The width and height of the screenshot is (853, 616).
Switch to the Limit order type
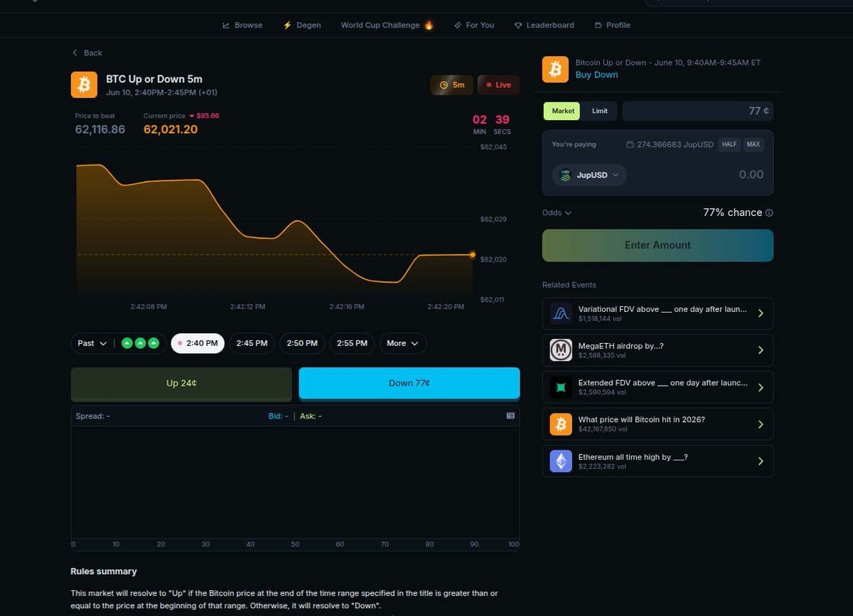pyautogui.click(x=600, y=111)
